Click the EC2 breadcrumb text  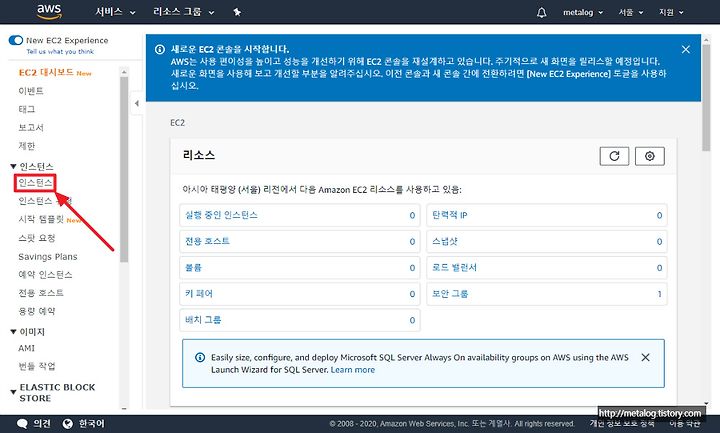pos(177,123)
